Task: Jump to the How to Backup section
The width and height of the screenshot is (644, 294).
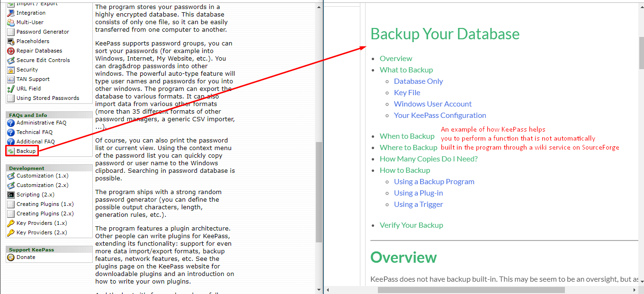Action: pos(405,170)
